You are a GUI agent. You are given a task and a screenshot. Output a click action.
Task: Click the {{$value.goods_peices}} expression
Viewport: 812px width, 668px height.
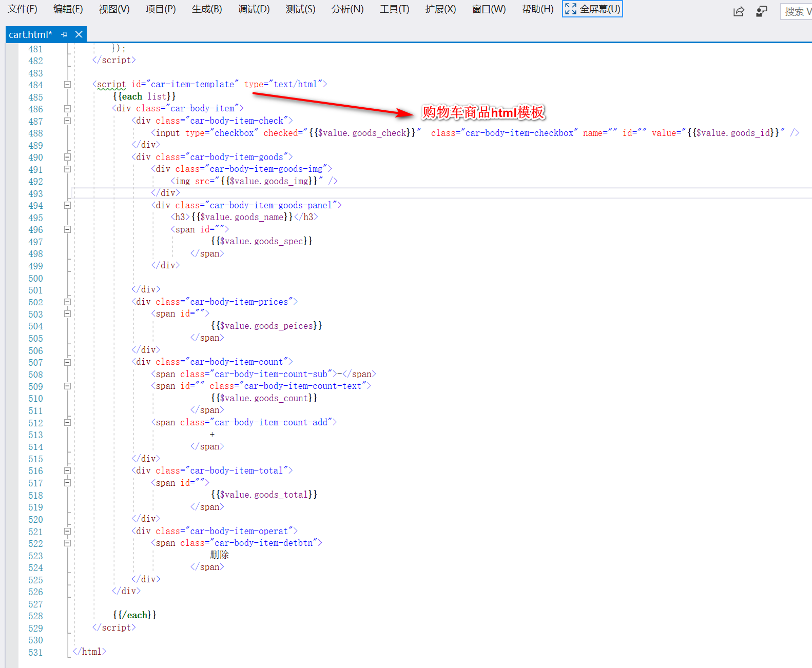point(266,326)
